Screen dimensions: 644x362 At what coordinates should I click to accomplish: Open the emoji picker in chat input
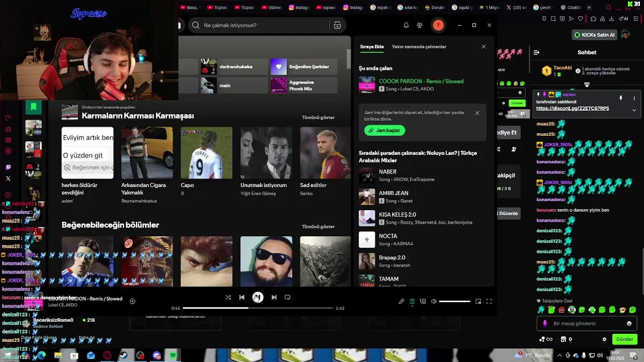click(x=629, y=324)
